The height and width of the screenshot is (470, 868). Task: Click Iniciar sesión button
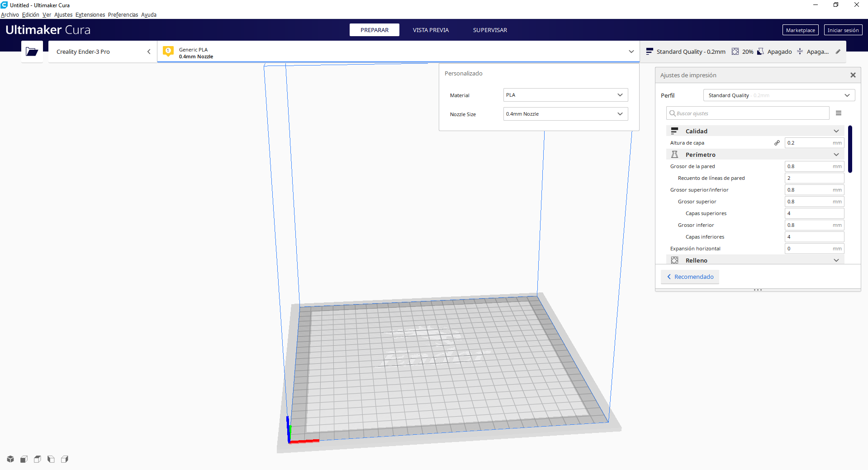coord(843,30)
